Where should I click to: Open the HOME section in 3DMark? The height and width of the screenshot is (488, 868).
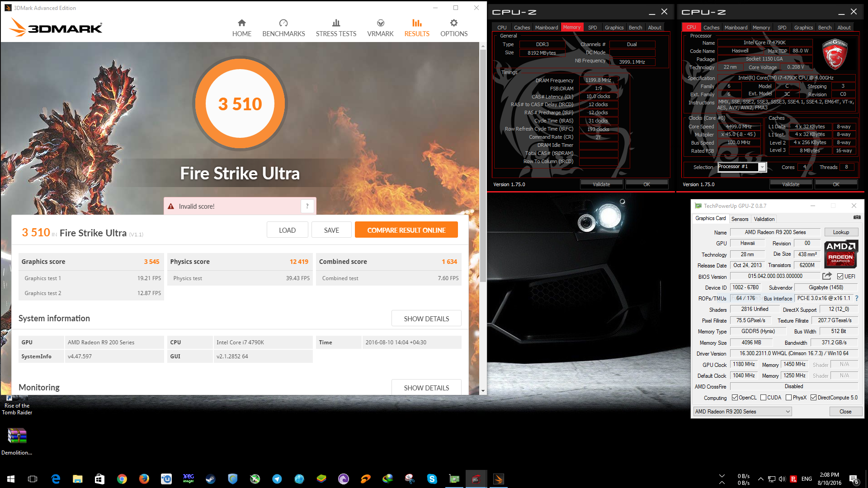(x=242, y=28)
